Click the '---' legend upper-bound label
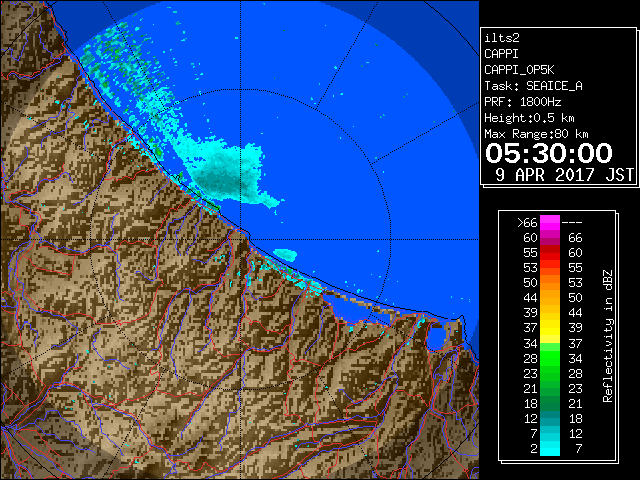640x480 pixels. point(572,223)
